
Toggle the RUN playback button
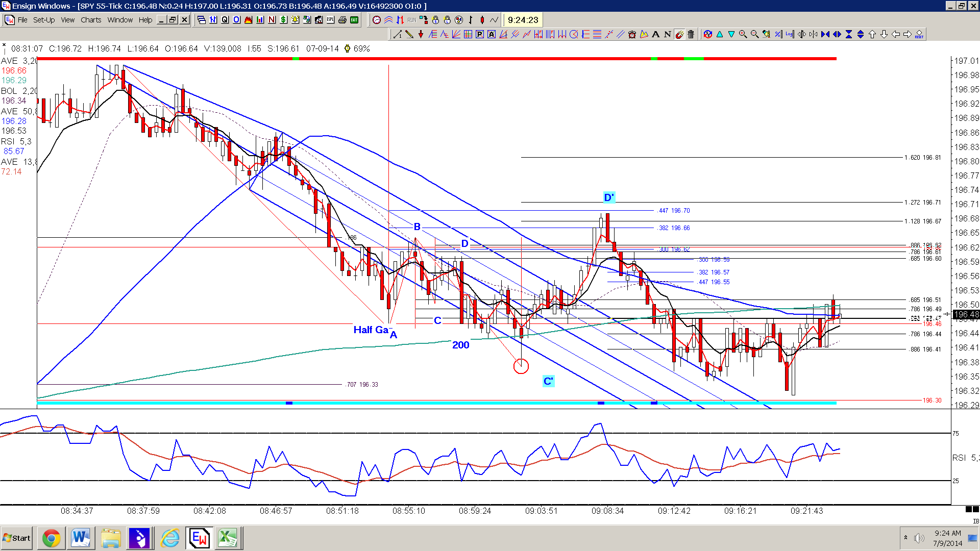(412, 20)
